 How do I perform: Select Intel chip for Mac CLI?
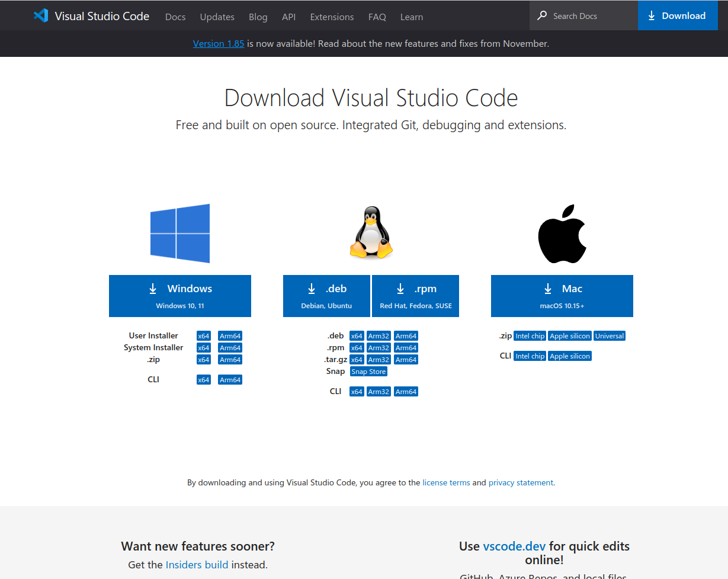coord(530,356)
